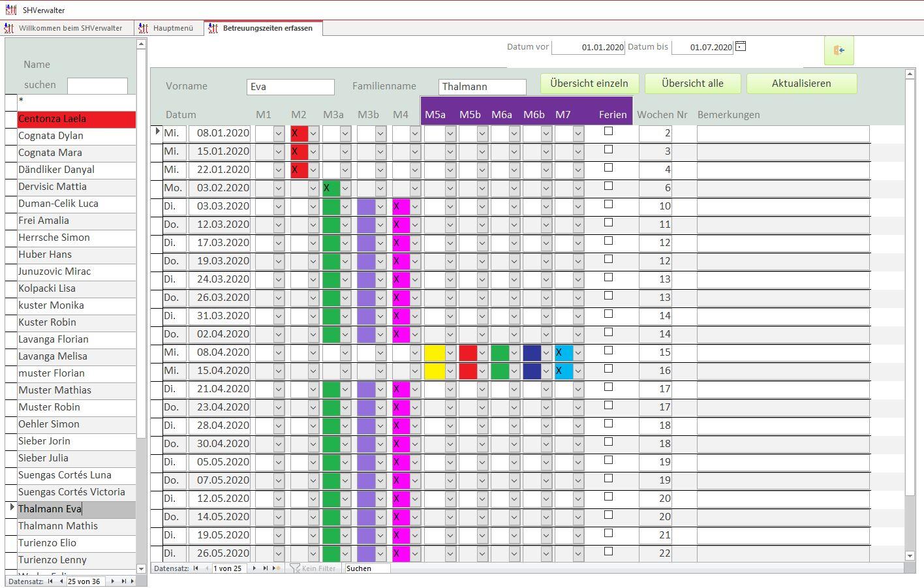Open the calendar date picker icon
Viewport: 924px width, 588px height.
coord(741,46)
